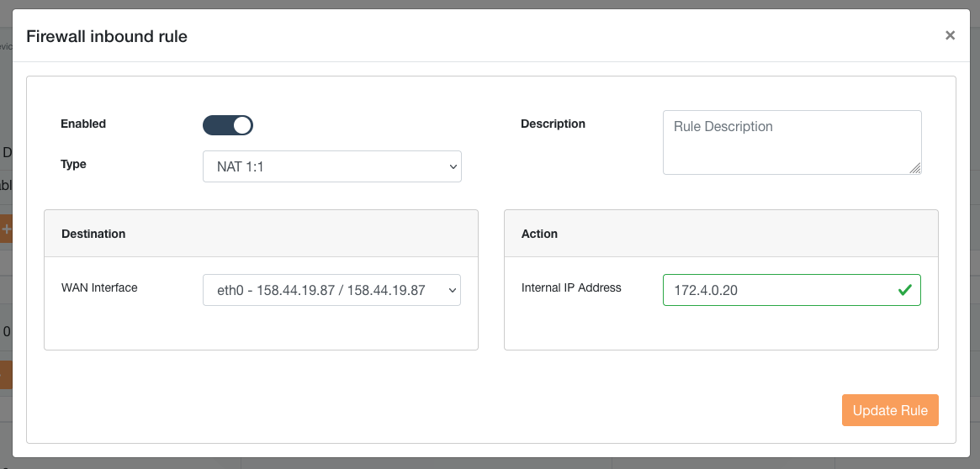Click the Description label
The image size is (980, 469).
pyautogui.click(x=553, y=124)
